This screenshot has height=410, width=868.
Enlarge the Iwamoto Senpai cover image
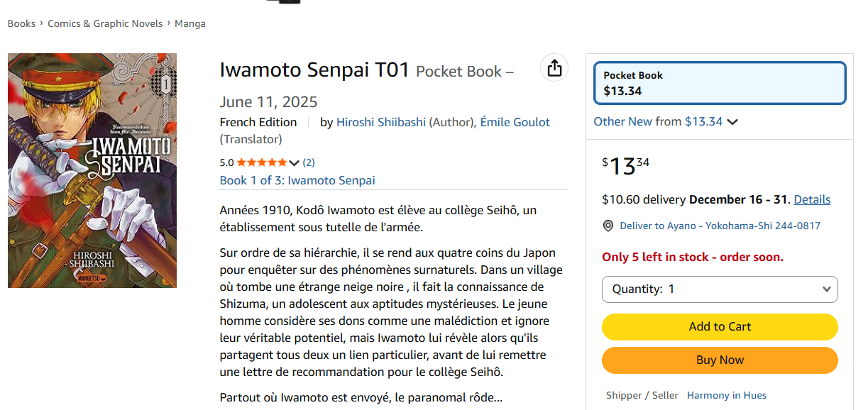[92, 170]
